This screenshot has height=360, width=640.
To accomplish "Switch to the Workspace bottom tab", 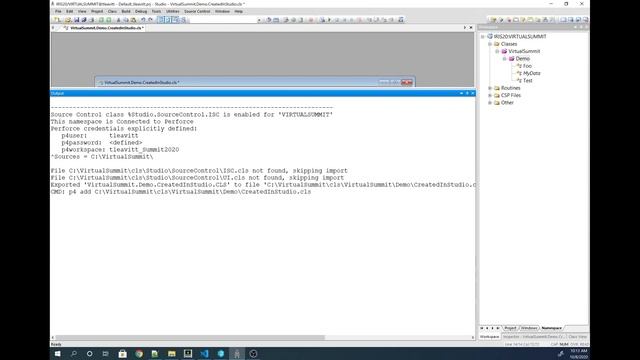I will pos(489,337).
